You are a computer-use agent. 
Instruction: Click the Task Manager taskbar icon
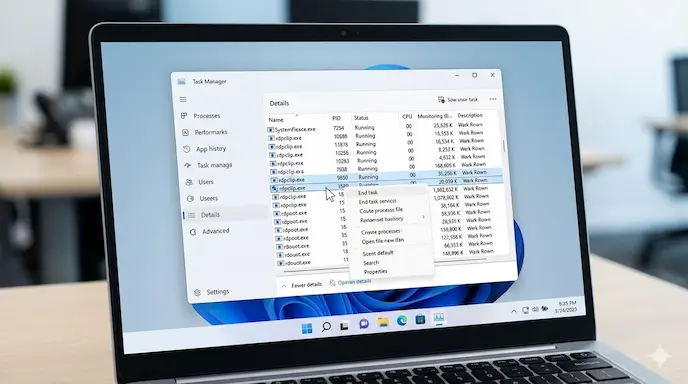[x=438, y=318]
